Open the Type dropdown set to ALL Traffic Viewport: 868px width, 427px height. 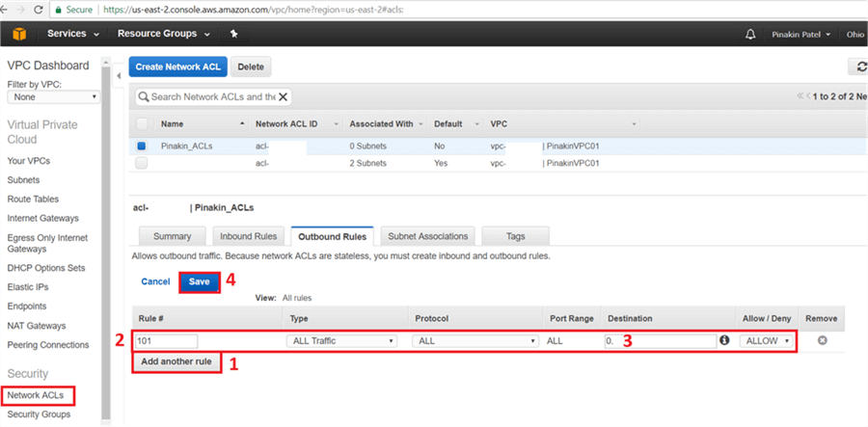coord(341,340)
